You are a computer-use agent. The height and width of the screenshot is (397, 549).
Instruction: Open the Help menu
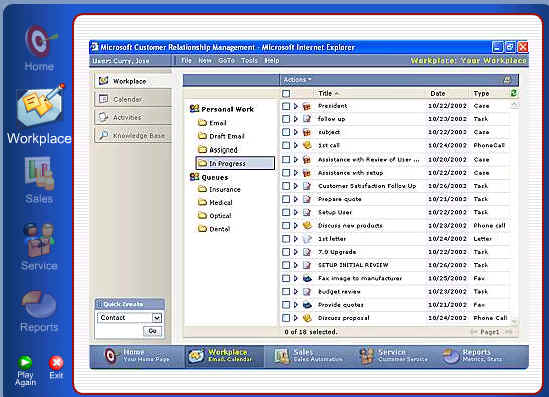(272, 60)
